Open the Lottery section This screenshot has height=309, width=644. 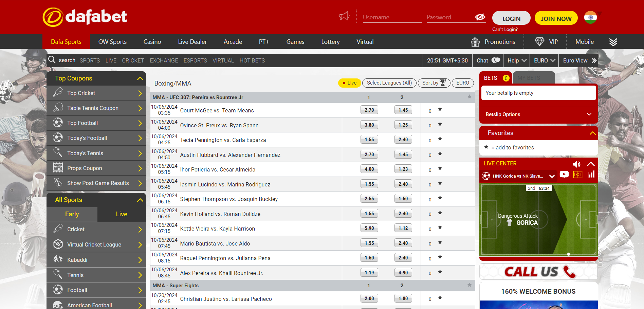330,42
